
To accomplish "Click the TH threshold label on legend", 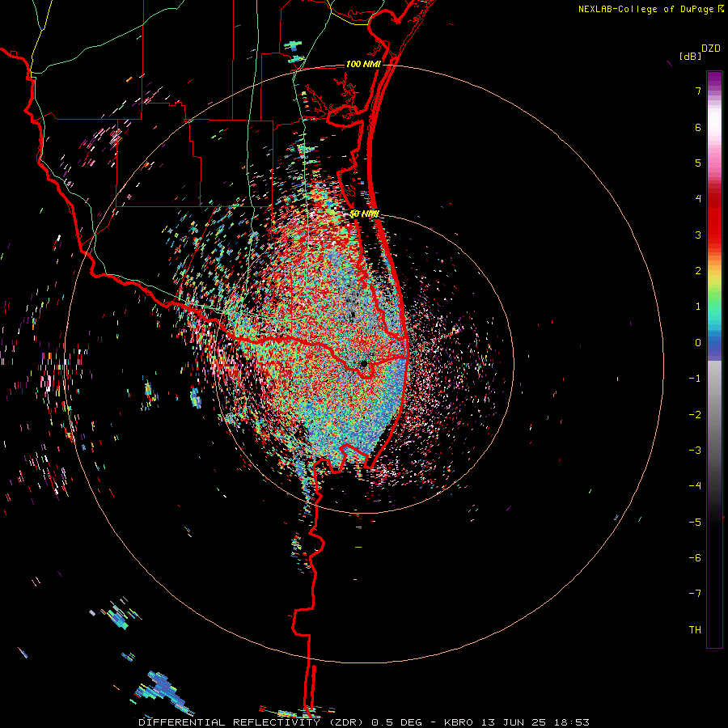I will coord(695,630).
